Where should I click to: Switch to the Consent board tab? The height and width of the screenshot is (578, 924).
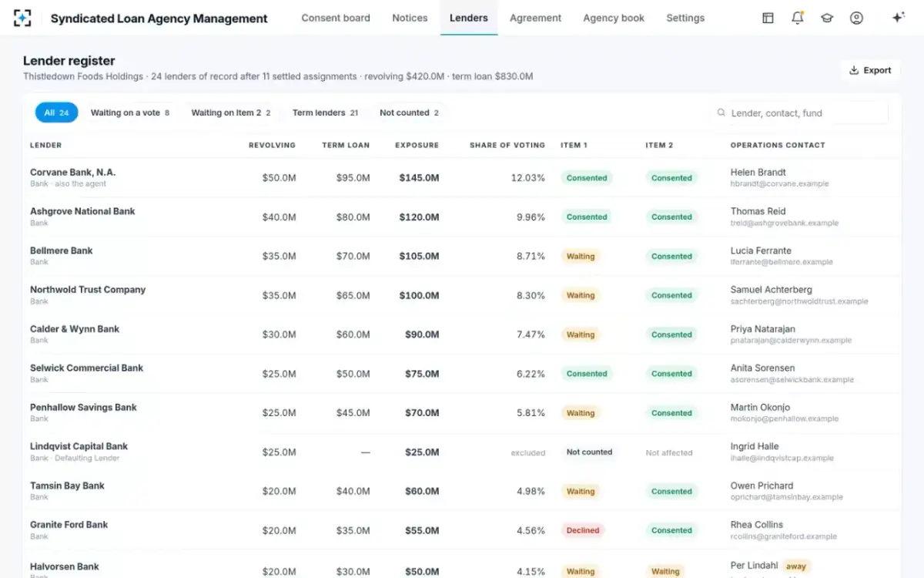(x=336, y=18)
